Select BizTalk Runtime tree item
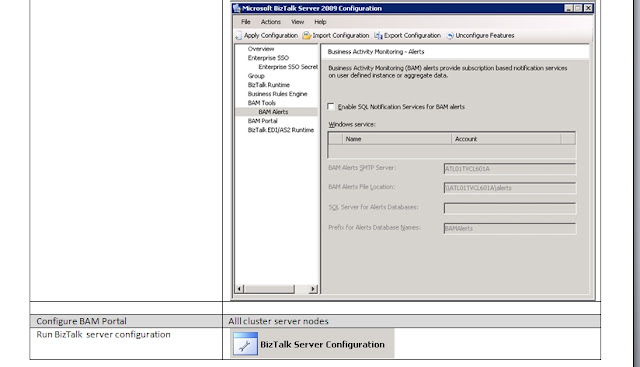 [269, 85]
